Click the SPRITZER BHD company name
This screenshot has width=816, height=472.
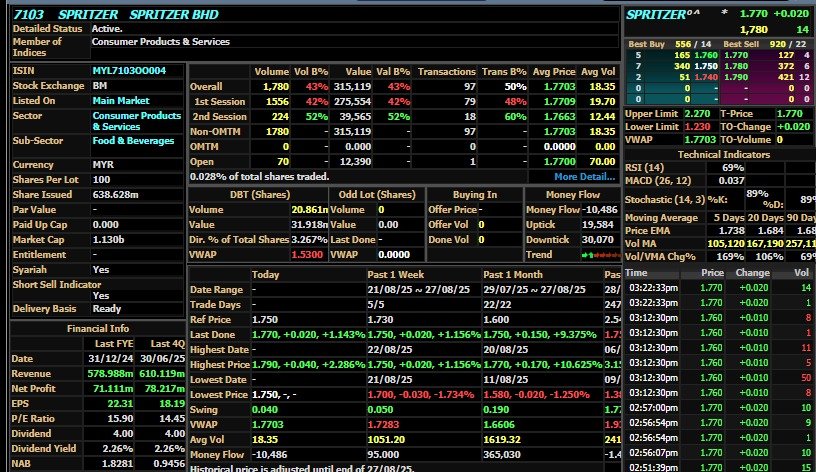click(174, 15)
